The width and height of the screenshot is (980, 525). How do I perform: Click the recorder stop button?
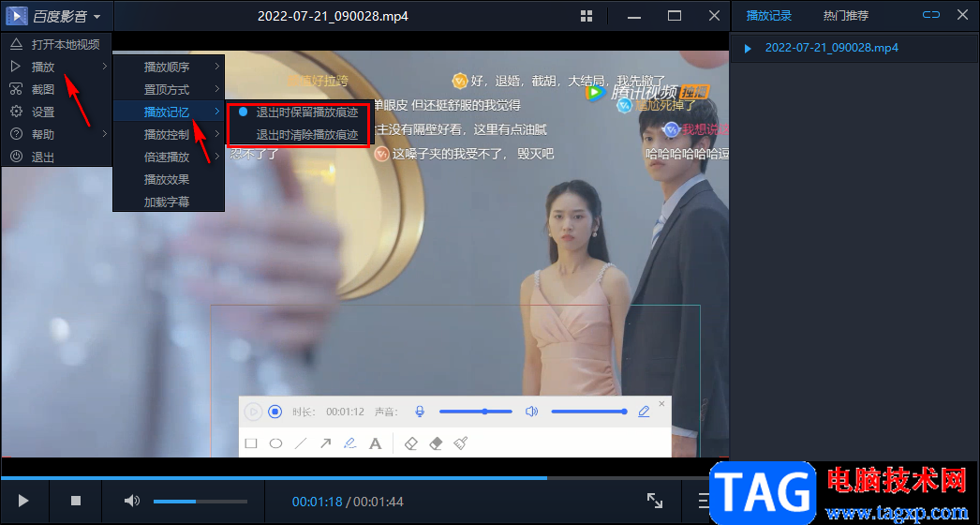coord(275,412)
